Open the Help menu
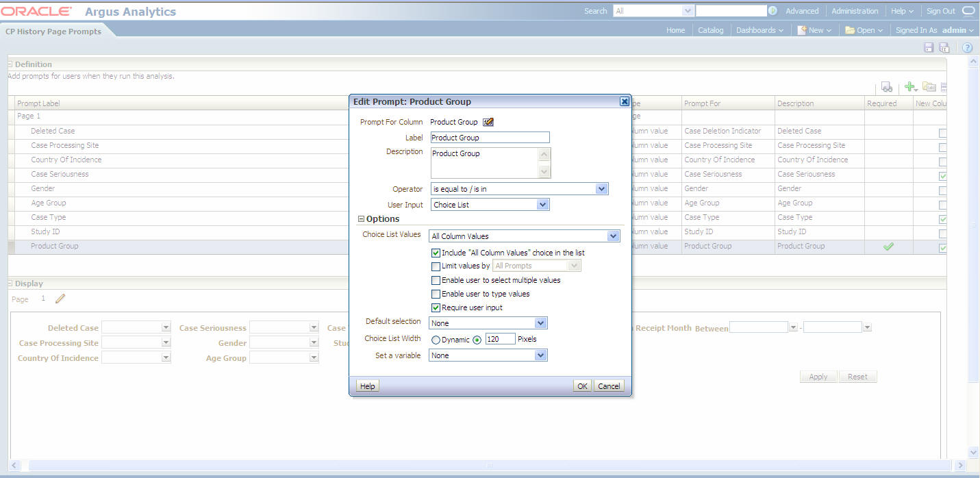This screenshot has height=478, width=980. point(902,11)
